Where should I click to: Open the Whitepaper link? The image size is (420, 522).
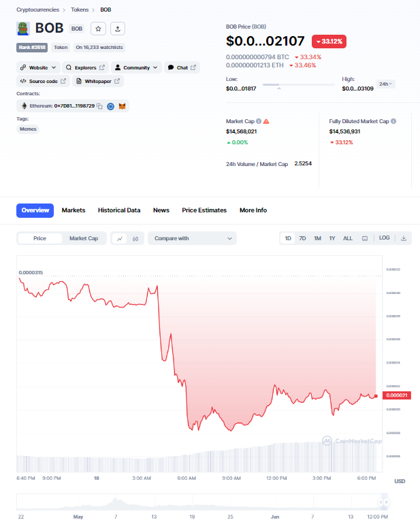pyautogui.click(x=98, y=81)
